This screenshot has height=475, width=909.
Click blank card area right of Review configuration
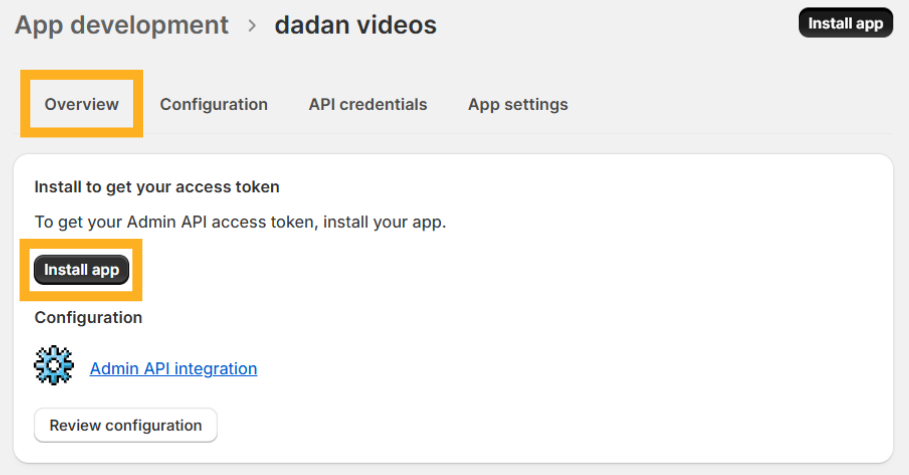(x=550, y=425)
